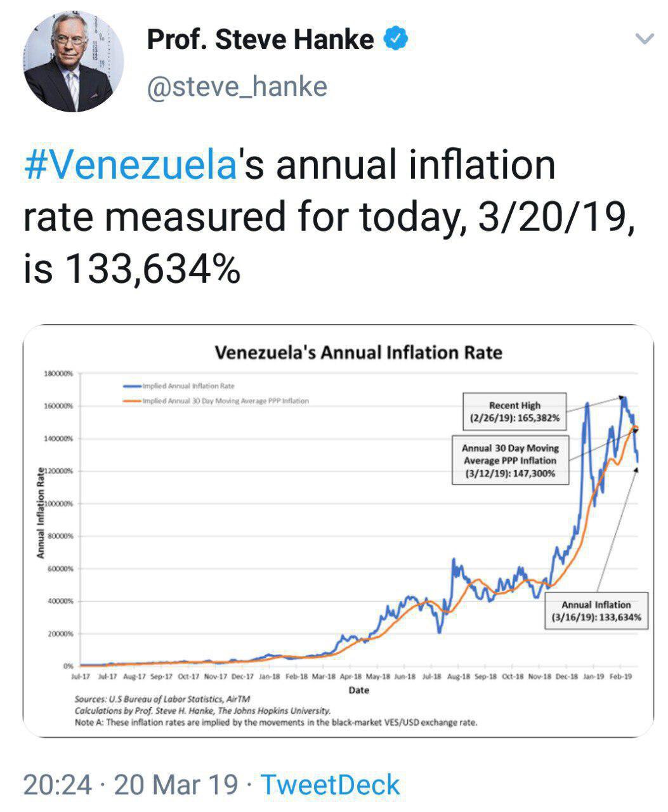
Task: Click the chart title Venezuela's Annual Inflation Rate
Action: click(x=358, y=353)
